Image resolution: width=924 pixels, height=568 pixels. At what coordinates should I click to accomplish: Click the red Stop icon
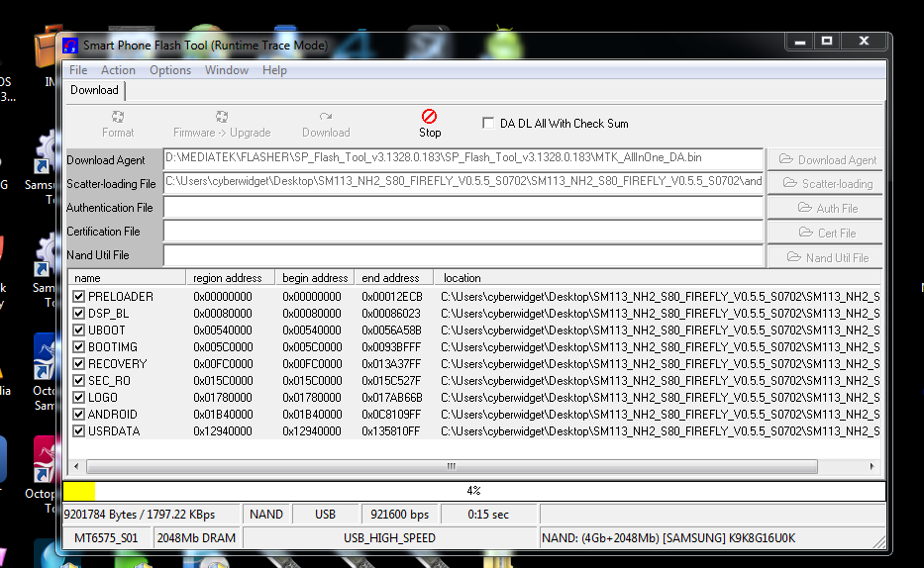(429, 117)
